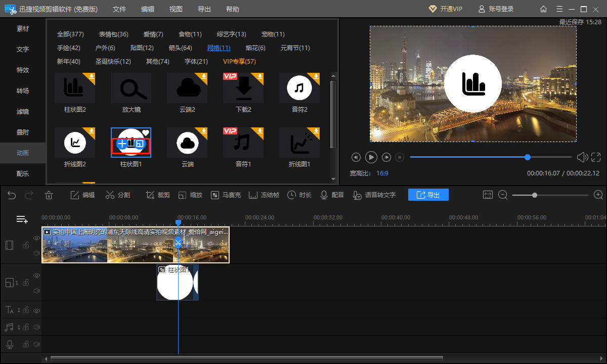Lock the main video track
This screenshot has height=364, width=607.
[x=25, y=245]
